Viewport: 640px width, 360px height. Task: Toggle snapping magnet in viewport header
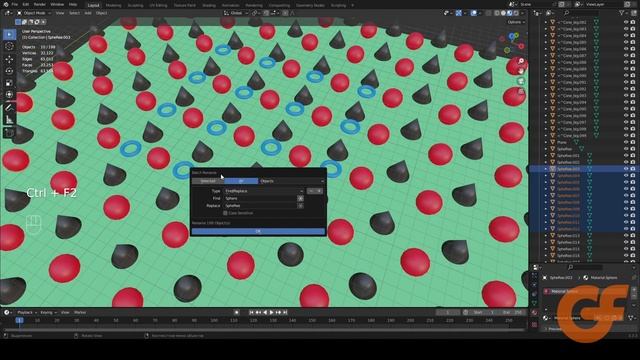coord(266,13)
